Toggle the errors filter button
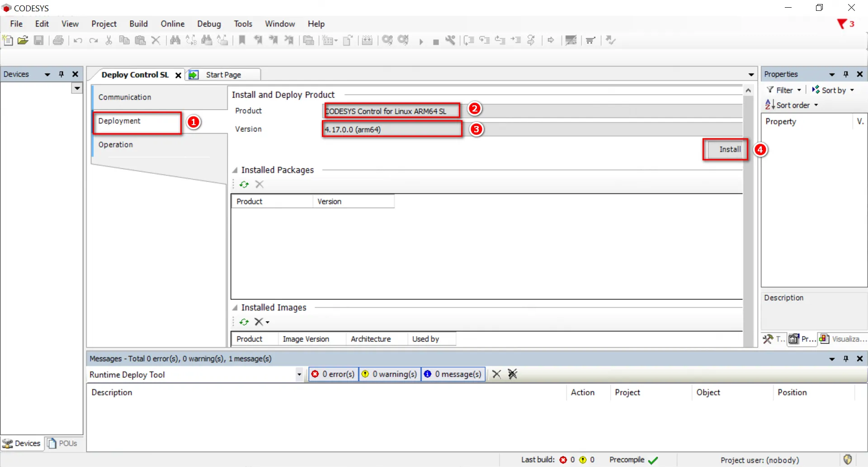The height and width of the screenshot is (467, 868). pyautogui.click(x=333, y=374)
